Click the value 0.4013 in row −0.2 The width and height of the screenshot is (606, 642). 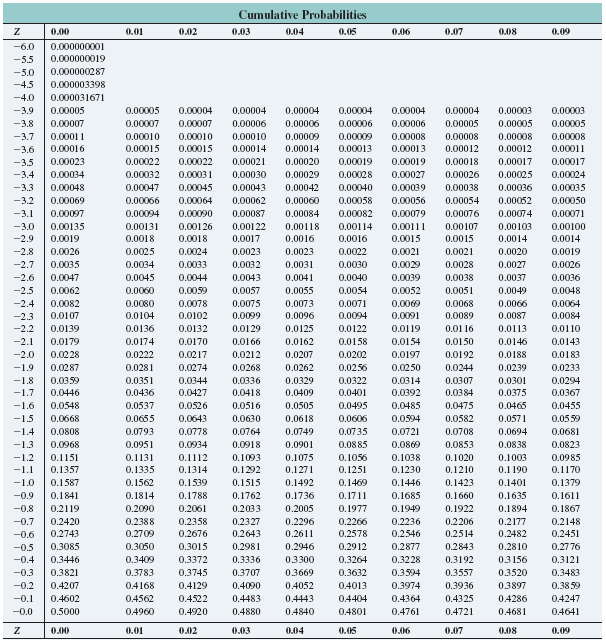pos(353,585)
